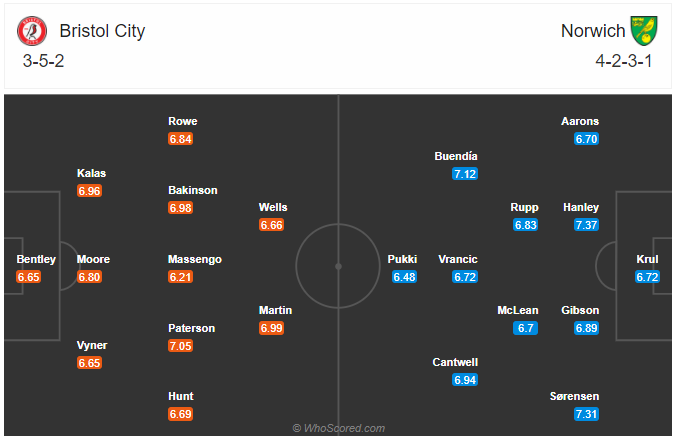
Task: Click Sørensen's 7.31 rating badge
Action: click(x=586, y=414)
